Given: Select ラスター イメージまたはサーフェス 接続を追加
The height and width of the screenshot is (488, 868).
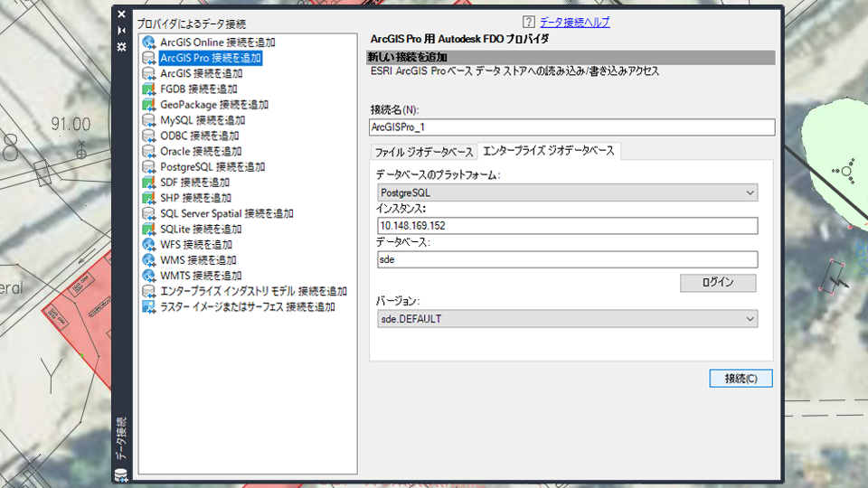Looking at the screenshot, I should (x=248, y=306).
